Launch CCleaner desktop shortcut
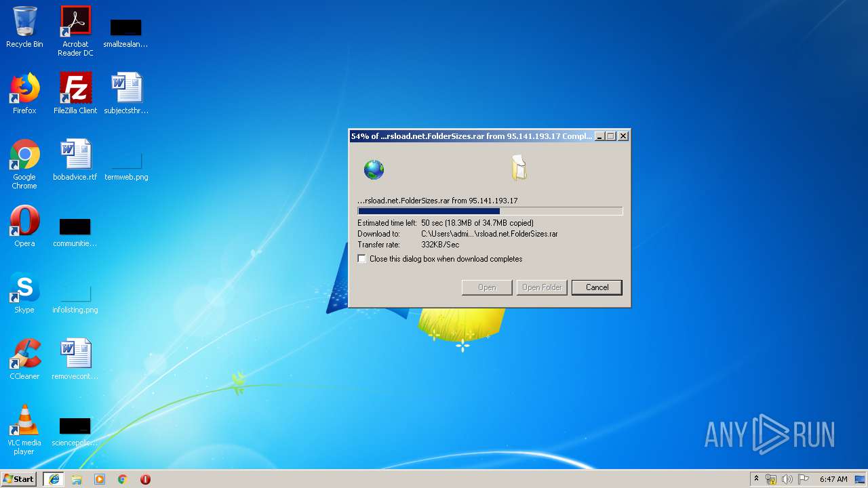Image resolution: width=868 pixels, height=488 pixels. tap(24, 359)
